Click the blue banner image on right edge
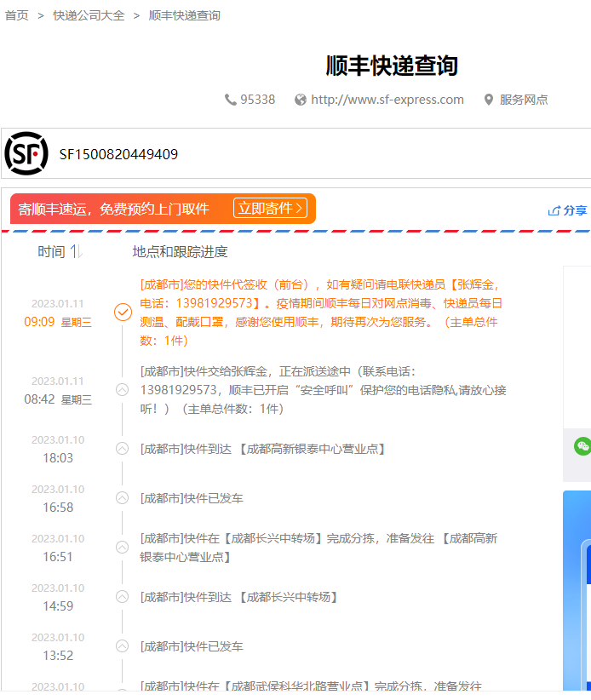This screenshot has width=591, height=700. tap(577, 591)
